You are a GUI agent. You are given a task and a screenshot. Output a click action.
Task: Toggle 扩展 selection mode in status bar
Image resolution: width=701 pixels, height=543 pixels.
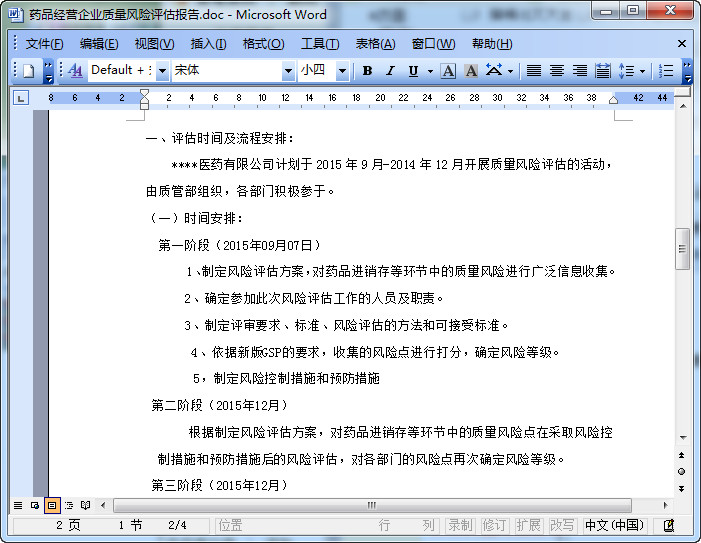tap(528, 525)
